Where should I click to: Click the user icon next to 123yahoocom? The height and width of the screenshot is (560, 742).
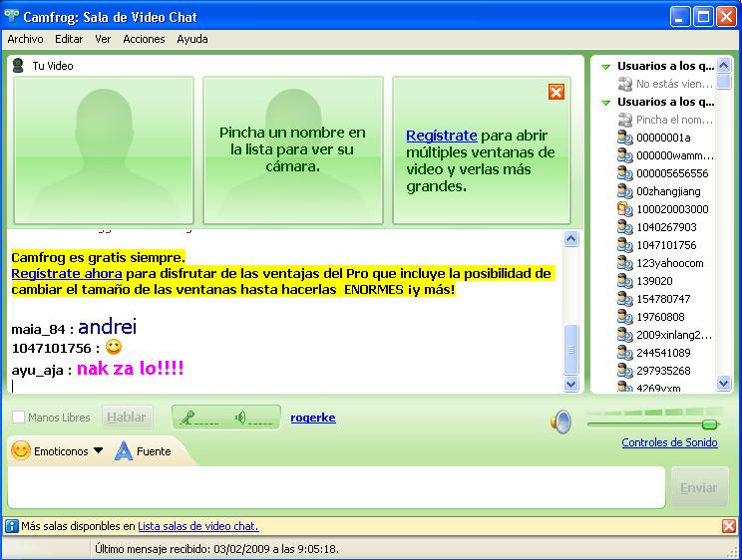624,263
